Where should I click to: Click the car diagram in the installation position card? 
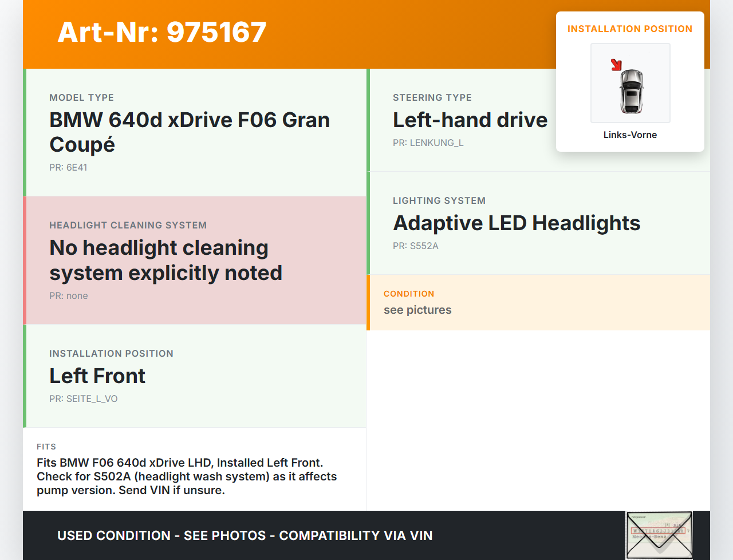point(630,83)
